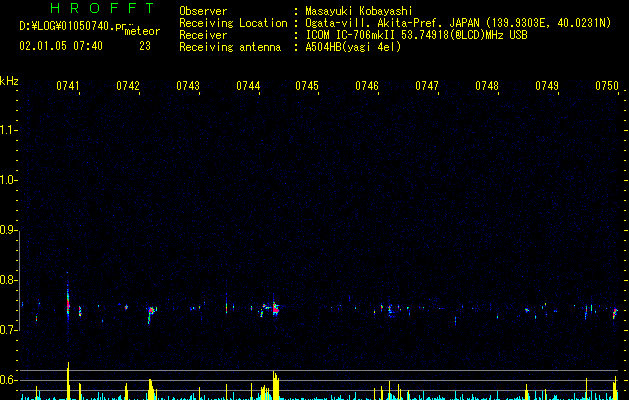The width and height of the screenshot is (629, 400).
Task: Click the tall yellow intensity bar under 0741
Action: tap(68, 381)
